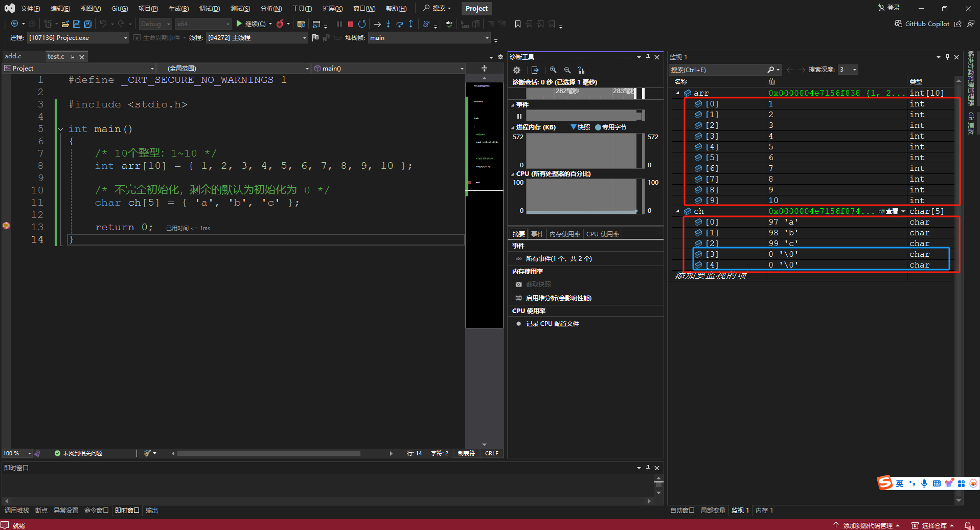Open the 堆栈帧 main dropdown
This screenshot has height=530, width=980.
pos(429,38)
